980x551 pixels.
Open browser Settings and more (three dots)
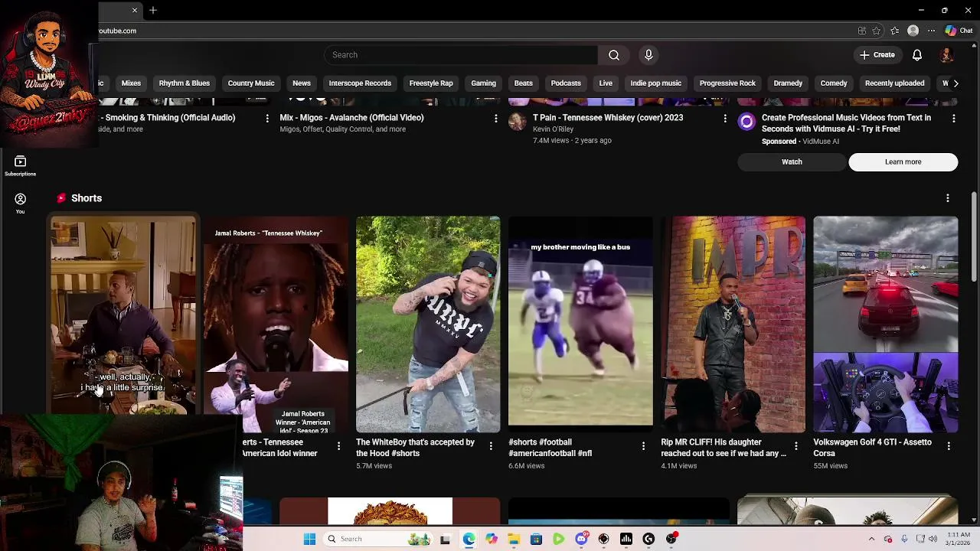(x=931, y=31)
